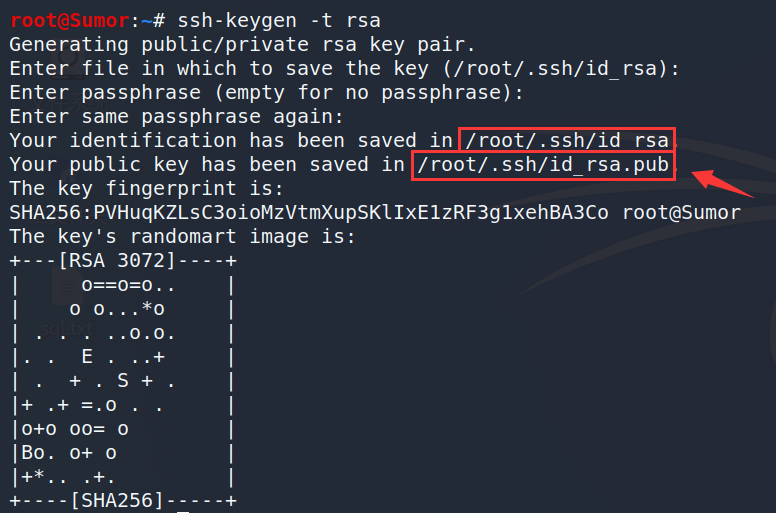This screenshot has height=513, width=776.
Task: Click the red-boxed /root/.ssh/id_rsa identification path
Action: tap(567, 140)
